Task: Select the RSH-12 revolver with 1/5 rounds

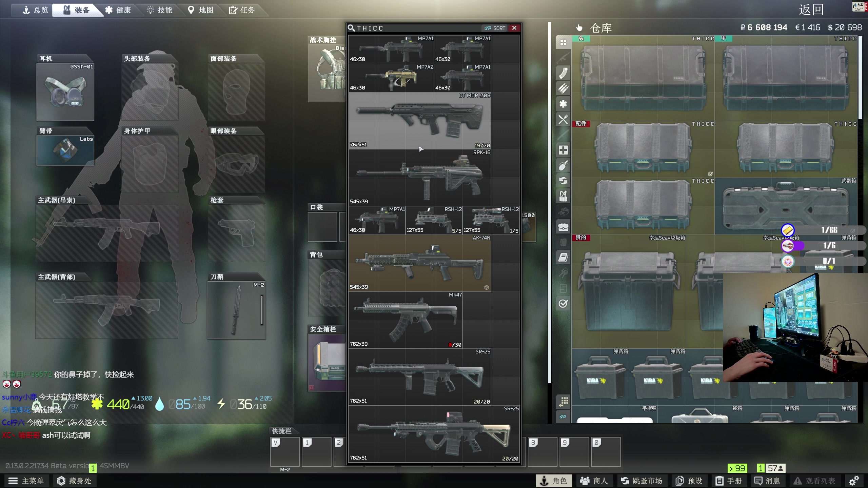Action: pyautogui.click(x=491, y=220)
